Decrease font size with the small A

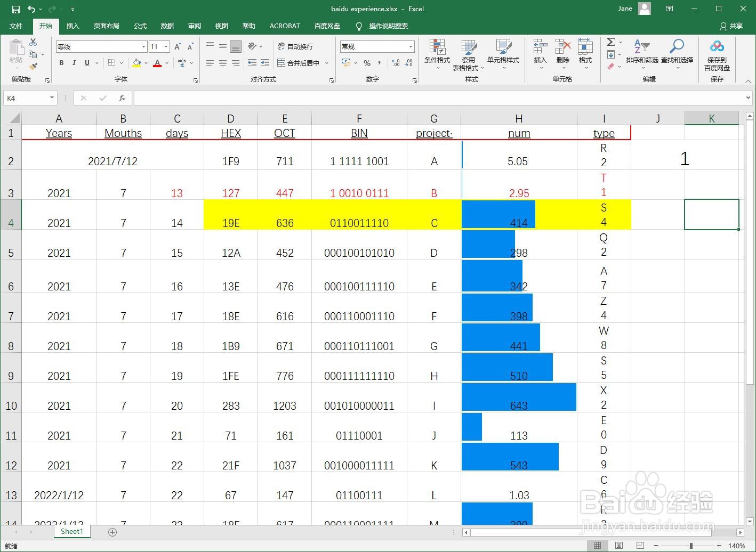tap(190, 47)
